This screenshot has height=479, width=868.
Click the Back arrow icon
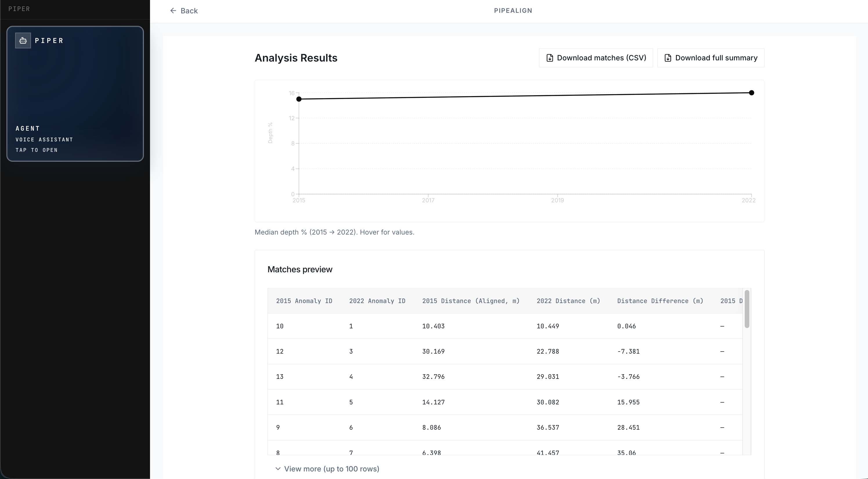tap(173, 11)
